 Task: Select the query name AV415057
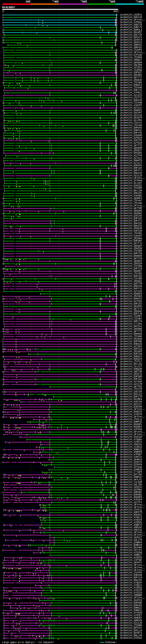[x=8, y=7]
